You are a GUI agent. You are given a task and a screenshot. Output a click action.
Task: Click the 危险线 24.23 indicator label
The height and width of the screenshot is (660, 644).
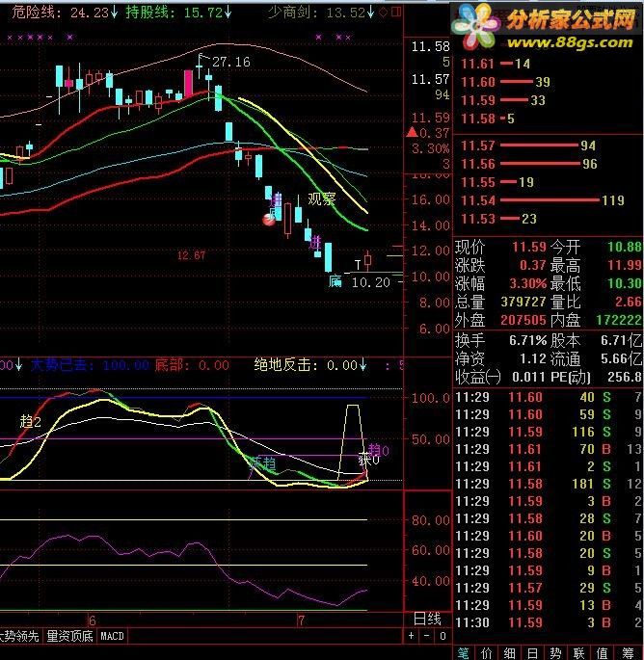click(x=64, y=13)
